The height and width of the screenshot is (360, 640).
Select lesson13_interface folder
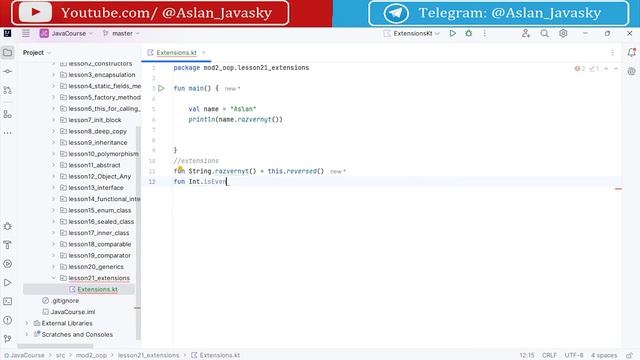[96, 188]
